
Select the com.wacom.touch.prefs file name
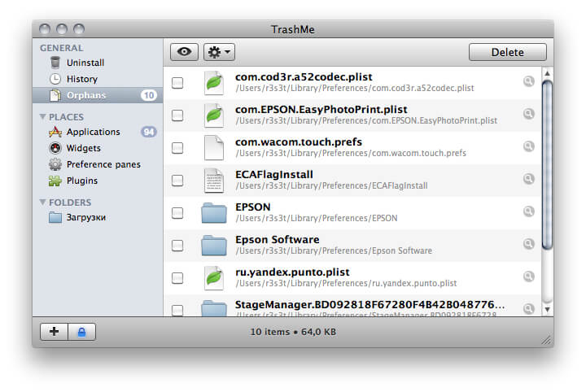tap(298, 142)
